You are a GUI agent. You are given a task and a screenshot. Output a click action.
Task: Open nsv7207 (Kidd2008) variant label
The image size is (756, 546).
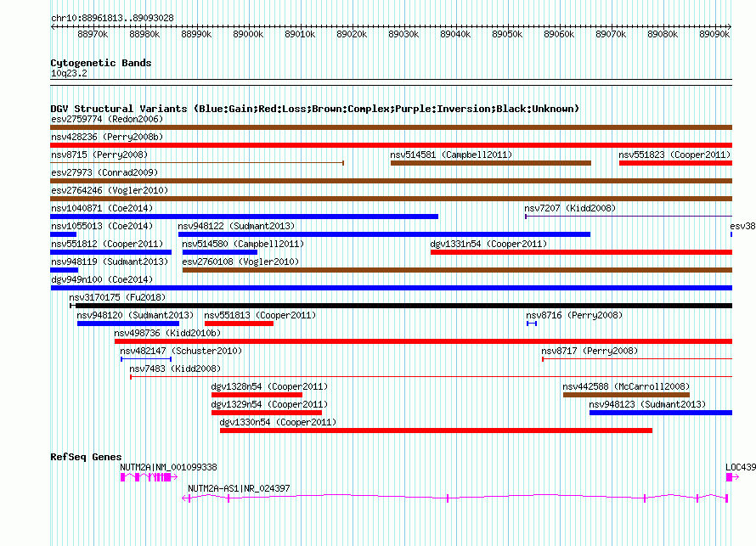pos(570,208)
